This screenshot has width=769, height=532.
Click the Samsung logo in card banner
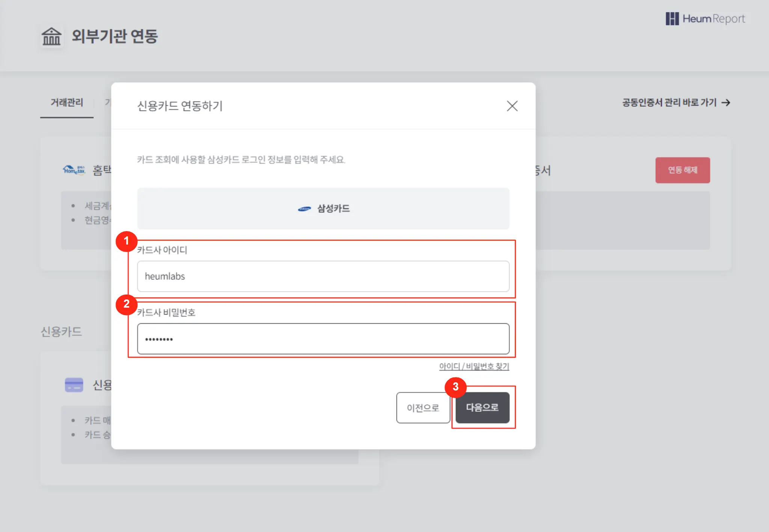[x=304, y=209]
